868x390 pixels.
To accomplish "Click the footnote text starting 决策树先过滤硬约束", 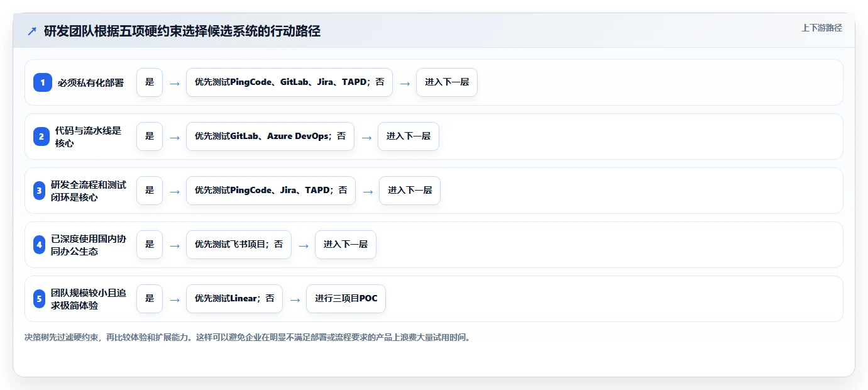I will (x=247, y=338).
